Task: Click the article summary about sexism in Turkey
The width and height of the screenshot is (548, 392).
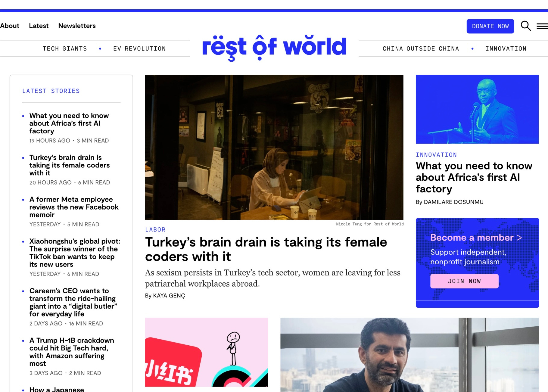Action: [x=273, y=278]
